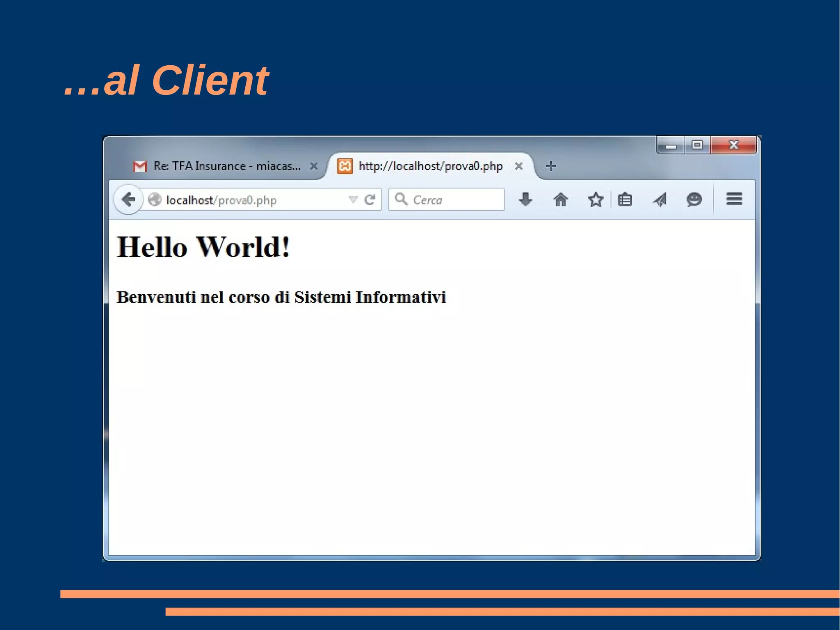Minimize the browser window
The height and width of the screenshot is (630, 840).
(x=671, y=145)
